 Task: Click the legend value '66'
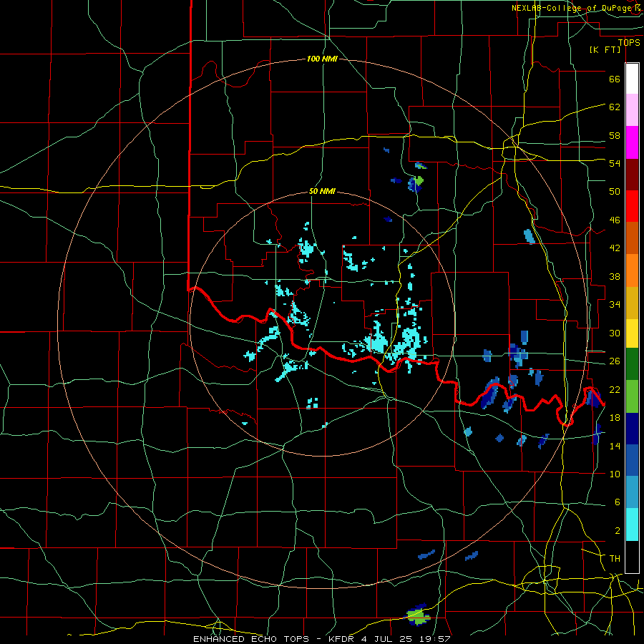pos(615,79)
